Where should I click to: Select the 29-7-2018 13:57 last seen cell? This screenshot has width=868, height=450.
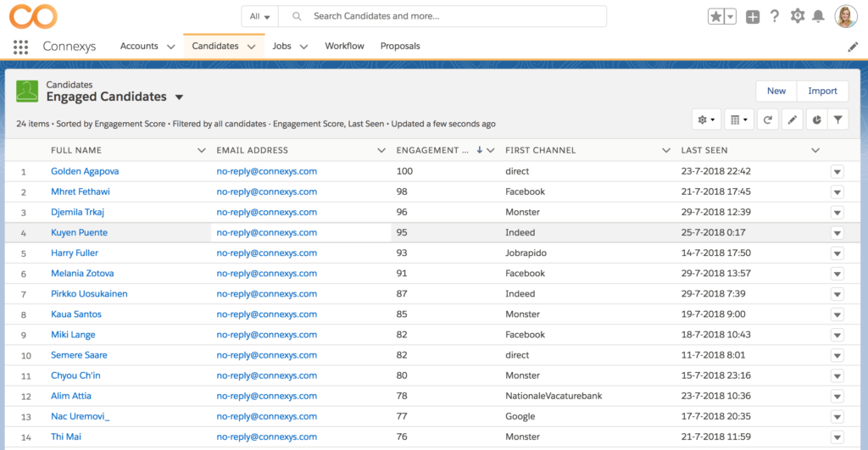pos(715,274)
